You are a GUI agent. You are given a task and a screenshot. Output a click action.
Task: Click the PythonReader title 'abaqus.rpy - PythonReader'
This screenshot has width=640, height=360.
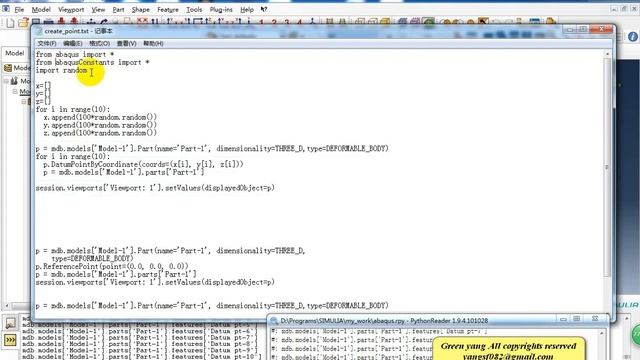[384, 321]
